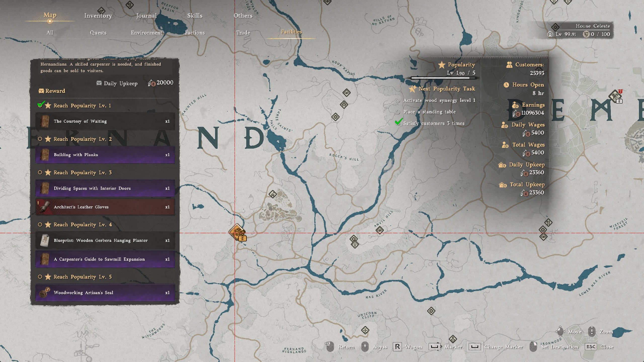
Task: Click the map marker near Unicorn Cliff
Action: pos(365,330)
